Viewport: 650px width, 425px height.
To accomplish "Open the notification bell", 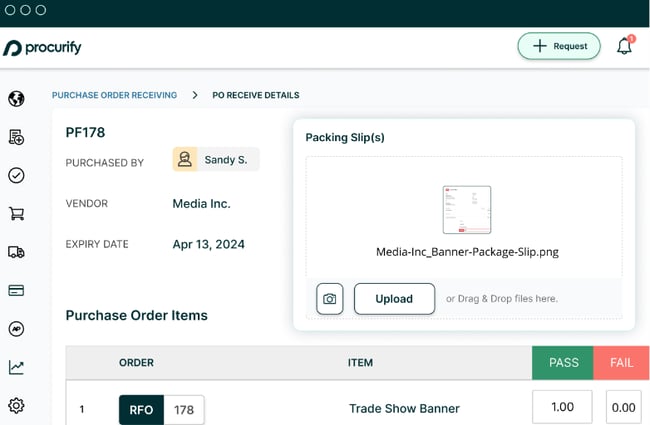I will point(625,46).
